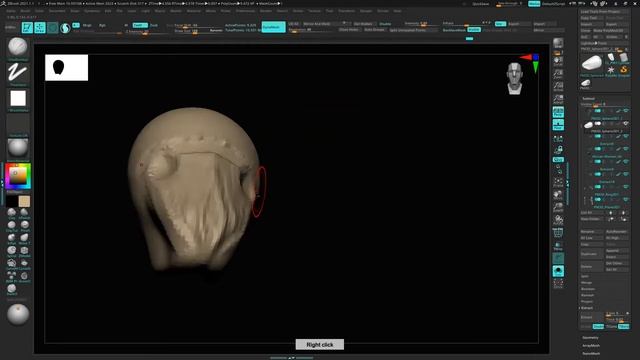Expand the ArrayMesh section
Image resolution: width=640 pixels, height=360 pixels.
click(x=591, y=345)
